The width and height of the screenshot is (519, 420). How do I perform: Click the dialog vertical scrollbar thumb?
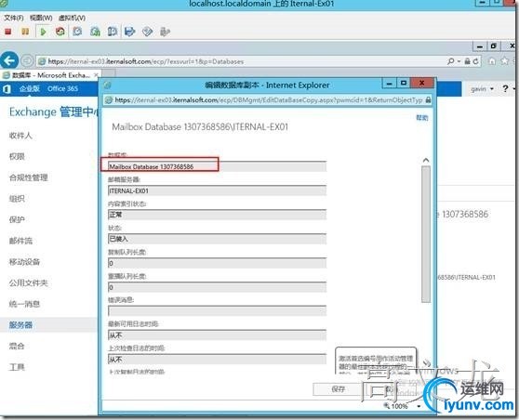click(426, 234)
